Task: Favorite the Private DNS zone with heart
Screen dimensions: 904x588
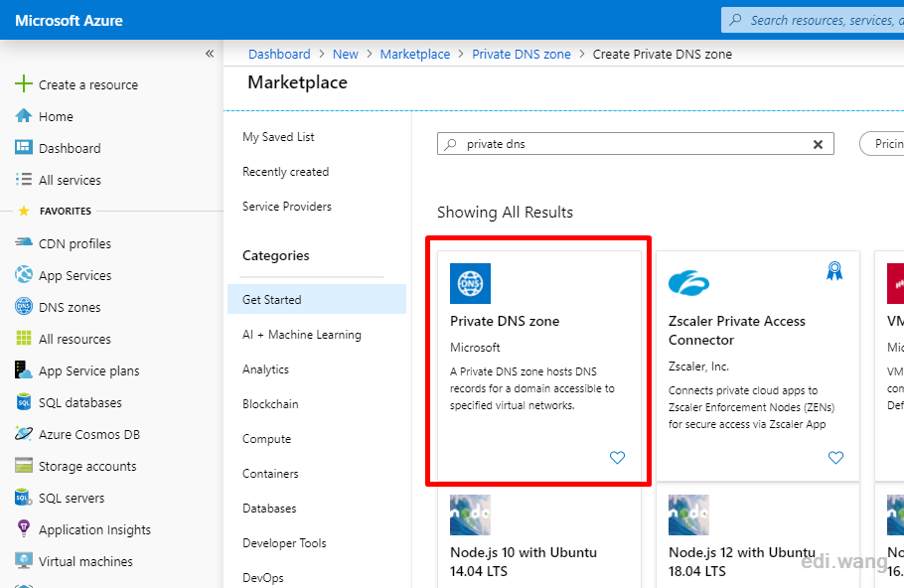Action: pyautogui.click(x=618, y=458)
